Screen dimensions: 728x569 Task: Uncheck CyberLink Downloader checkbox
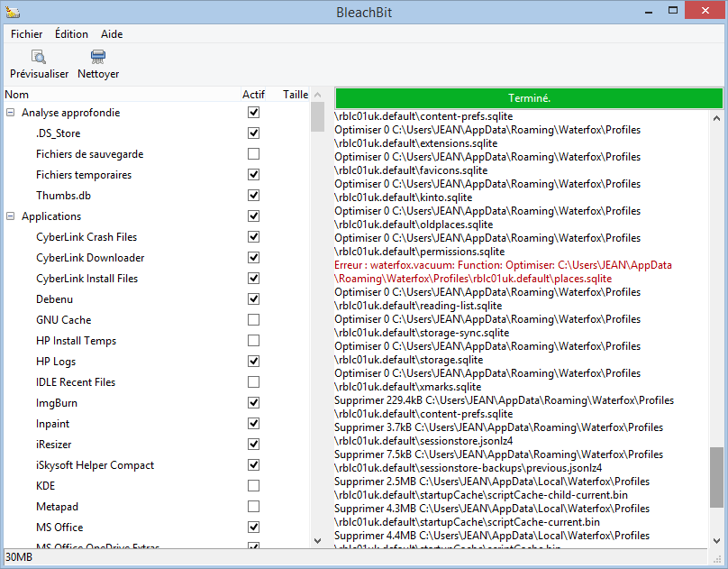pyautogui.click(x=253, y=258)
